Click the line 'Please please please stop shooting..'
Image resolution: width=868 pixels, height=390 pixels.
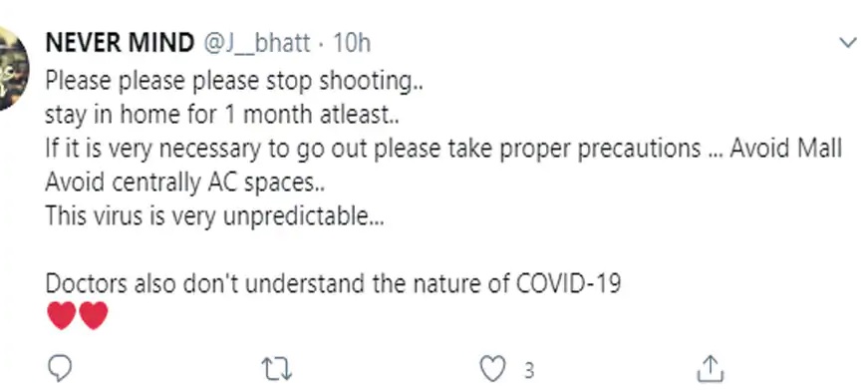234,82
